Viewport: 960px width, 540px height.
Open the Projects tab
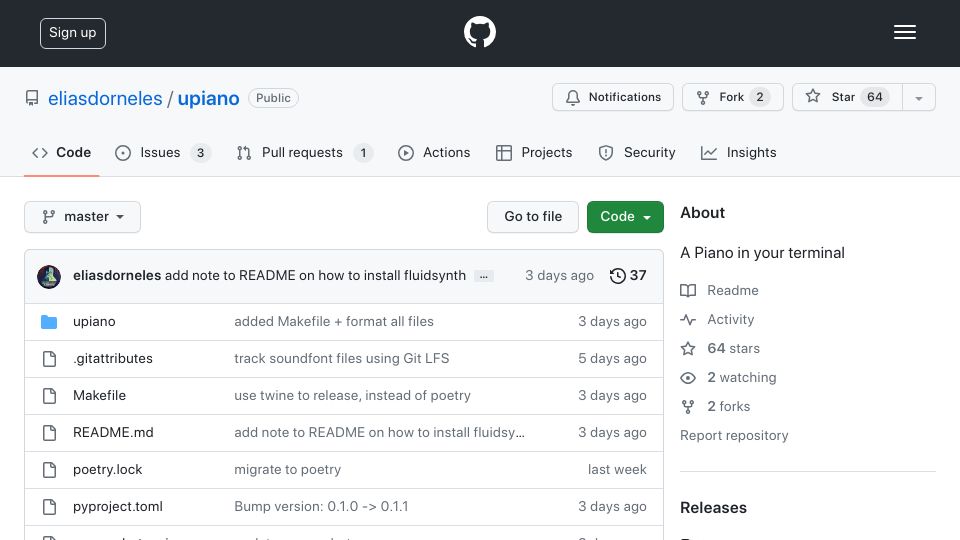coord(534,152)
